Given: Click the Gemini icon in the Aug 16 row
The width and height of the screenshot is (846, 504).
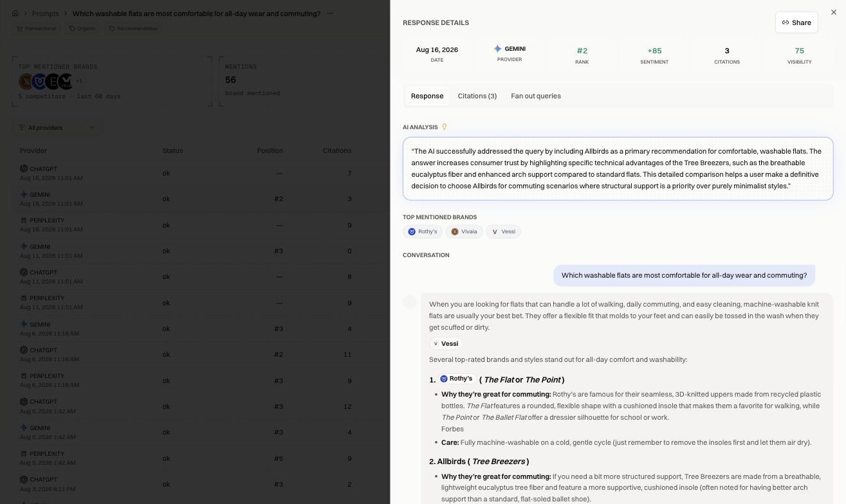Looking at the screenshot, I should [23, 194].
